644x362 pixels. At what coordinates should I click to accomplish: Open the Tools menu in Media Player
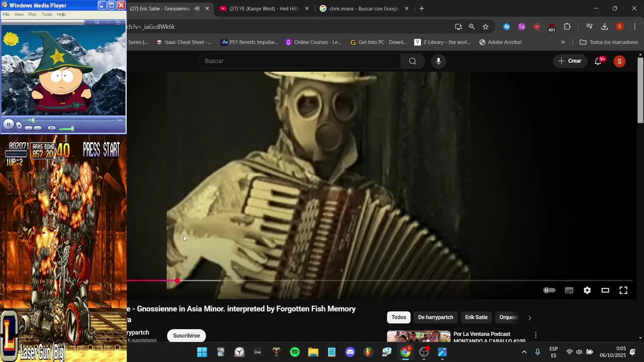coord(47,15)
